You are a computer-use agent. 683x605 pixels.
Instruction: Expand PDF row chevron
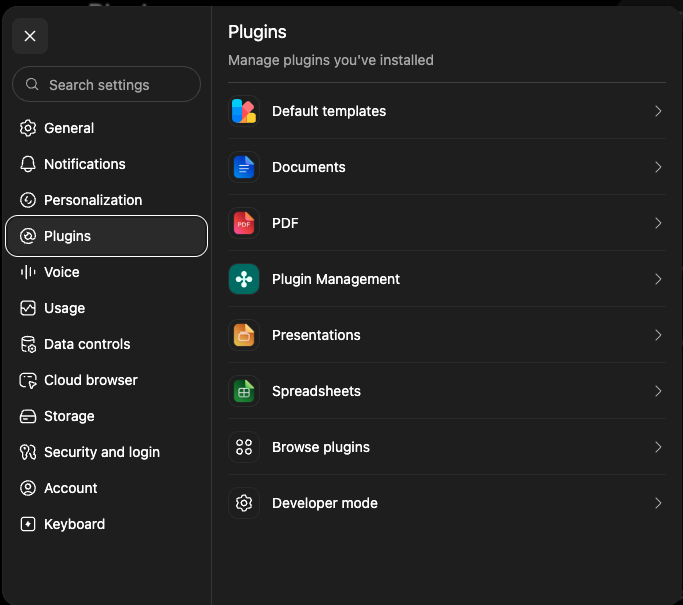click(658, 223)
